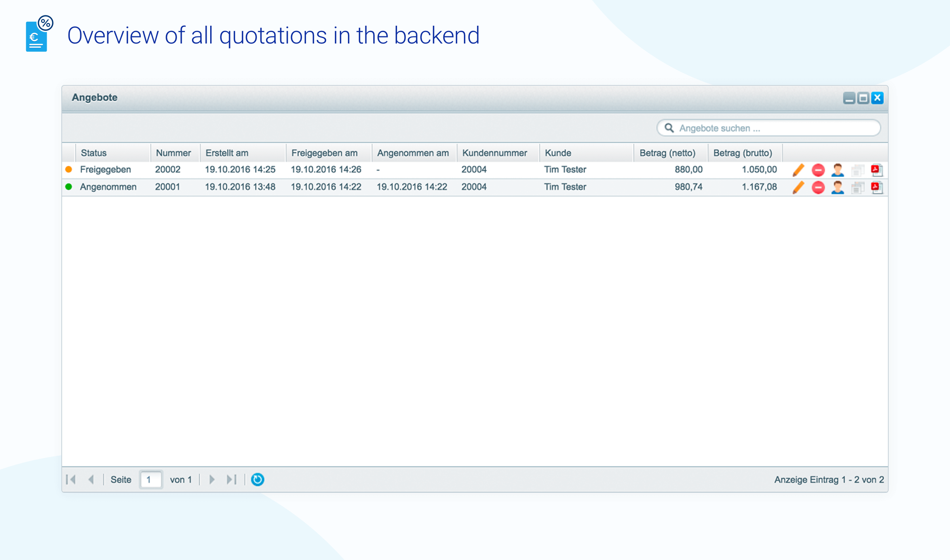Sort by Betrag (brutto) column header
This screenshot has height=560, width=950.
(745, 153)
